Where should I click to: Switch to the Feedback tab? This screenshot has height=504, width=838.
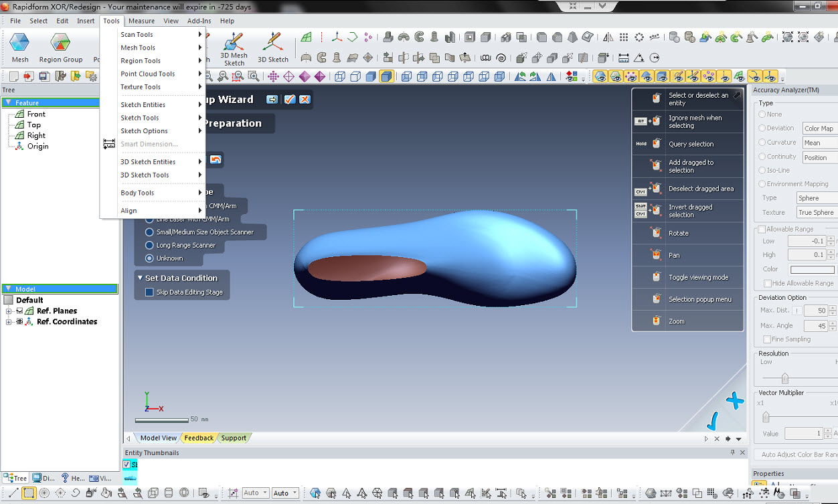click(x=199, y=438)
